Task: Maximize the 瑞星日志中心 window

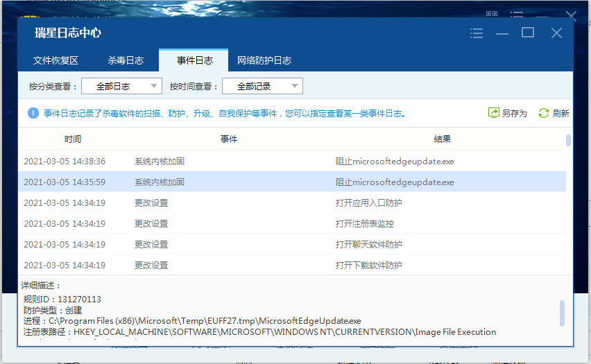Action: 528,33
